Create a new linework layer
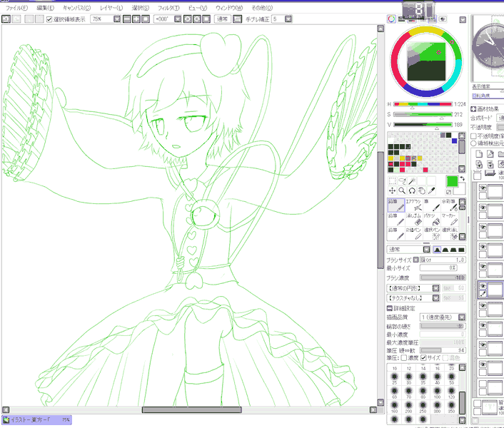Viewport: 504px width, 428px height. tap(490, 154)
